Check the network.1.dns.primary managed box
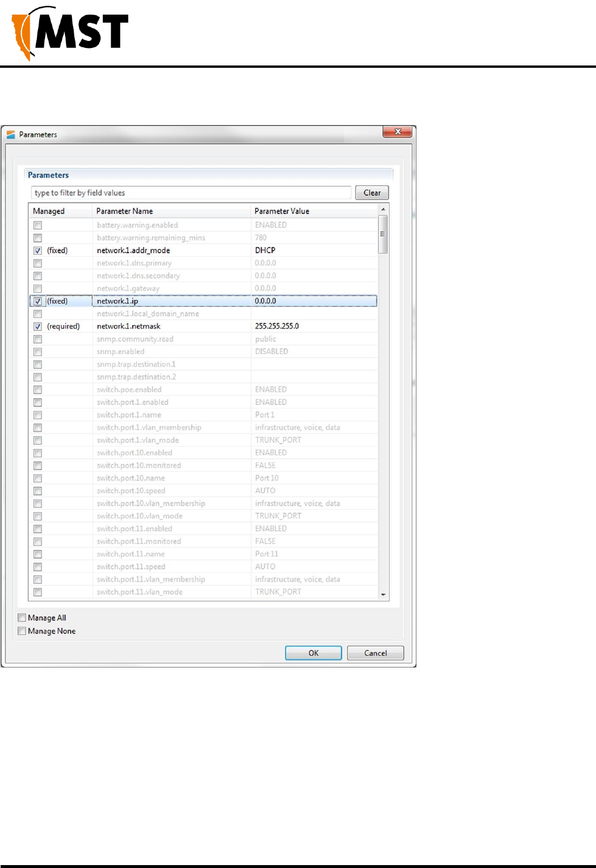596x868 pixels. (x=37, y=263)
